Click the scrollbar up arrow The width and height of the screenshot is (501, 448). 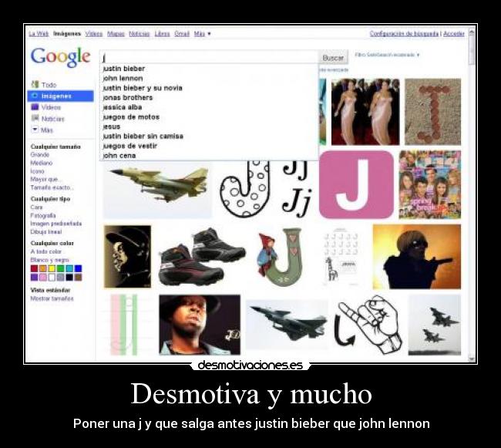[x=472, y=32]
